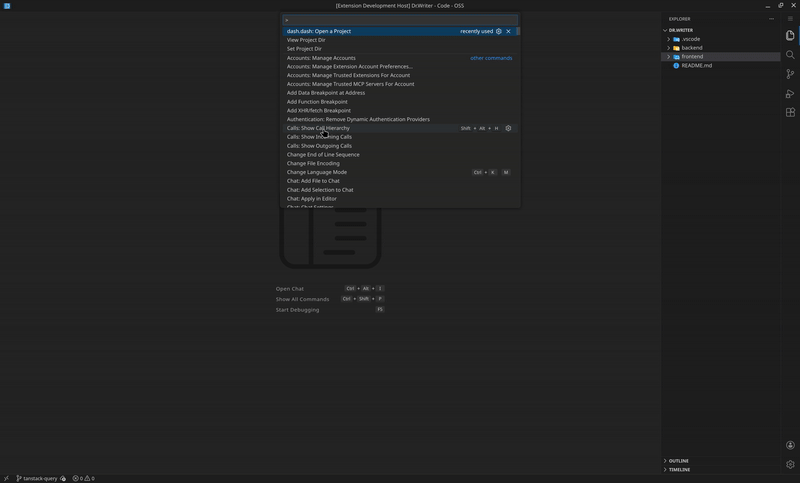Screen dimensions: 800x483
Task: Select Calls: Show Call Hierarchy command
Action: 400,129
